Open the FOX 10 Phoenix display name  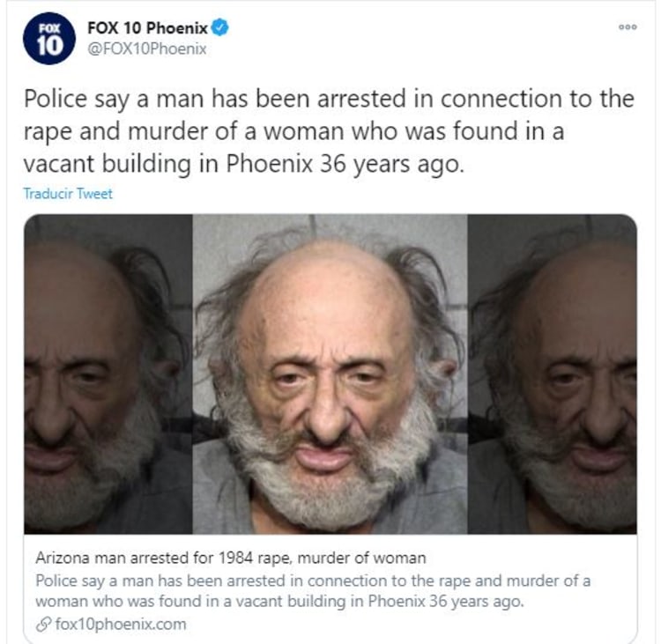147,28
